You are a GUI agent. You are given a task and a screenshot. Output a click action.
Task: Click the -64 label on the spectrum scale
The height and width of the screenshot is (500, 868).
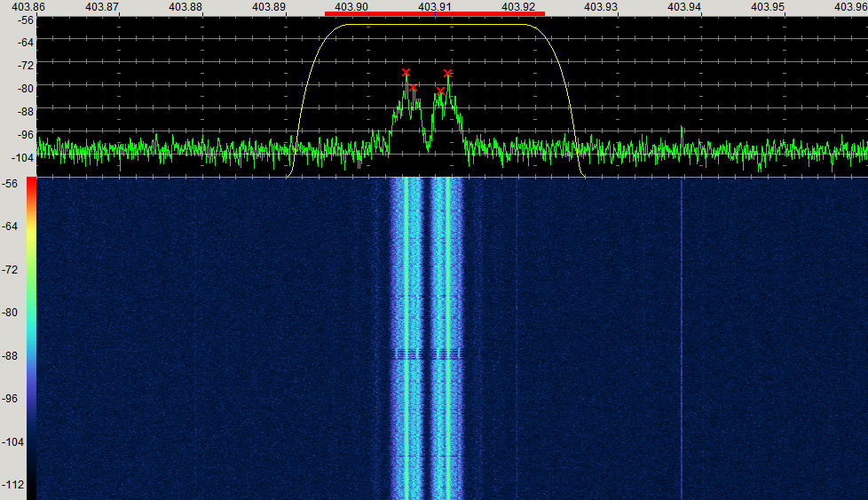click(26, 42)
